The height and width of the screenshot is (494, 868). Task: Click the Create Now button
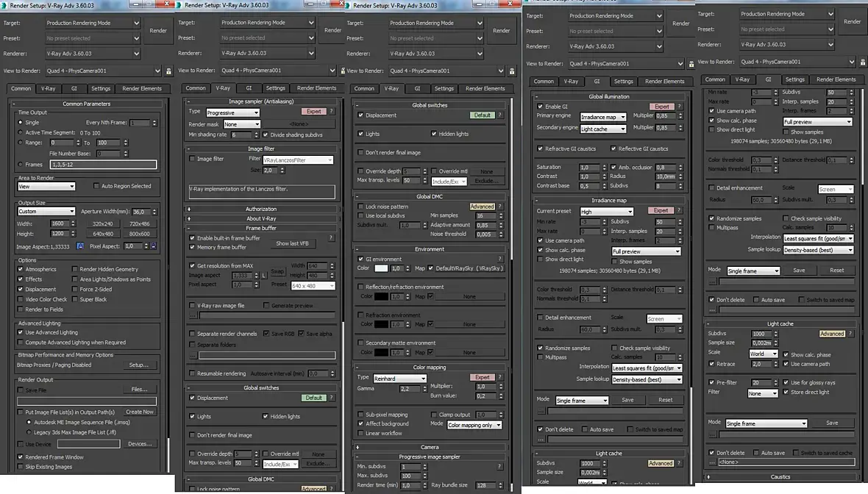coord(139,412)
